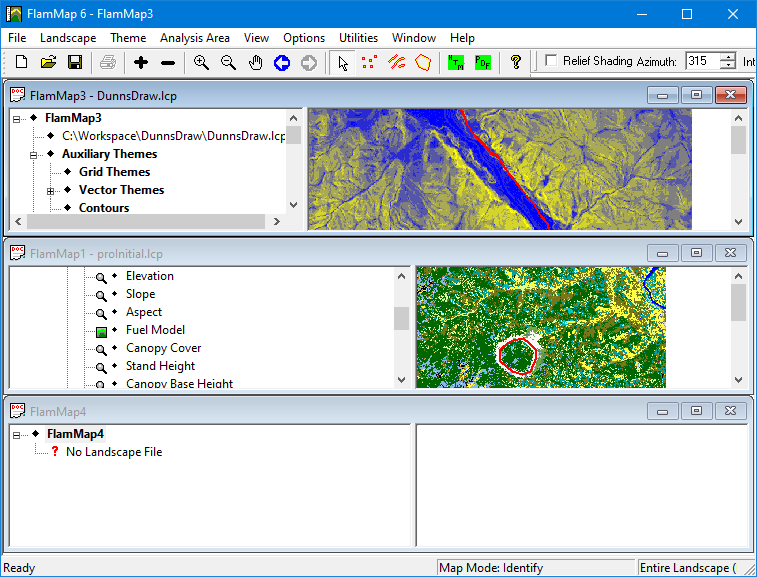Click the red question mark No Landscape icon
757x577 pixels.
coord(55,451)
